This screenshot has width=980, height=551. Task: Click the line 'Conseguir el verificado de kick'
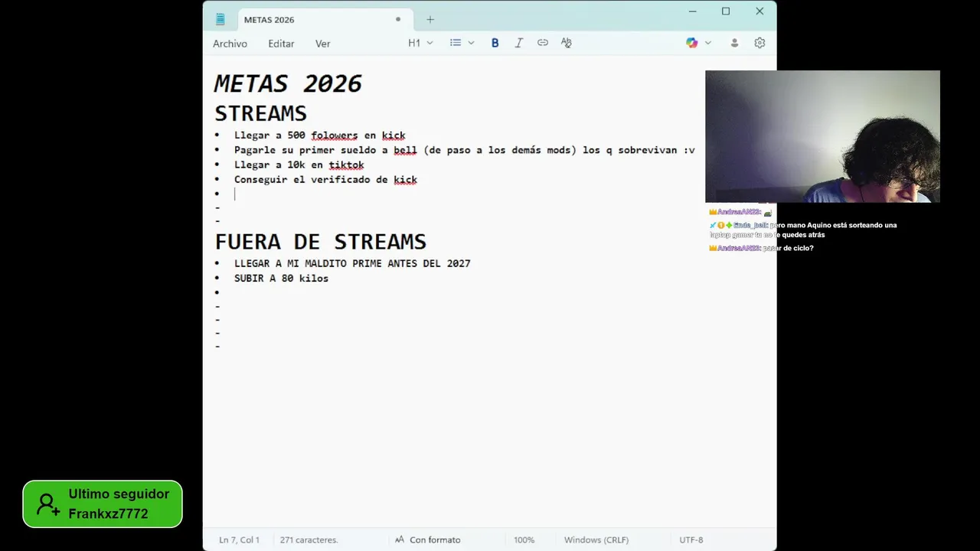coord(325,180)
